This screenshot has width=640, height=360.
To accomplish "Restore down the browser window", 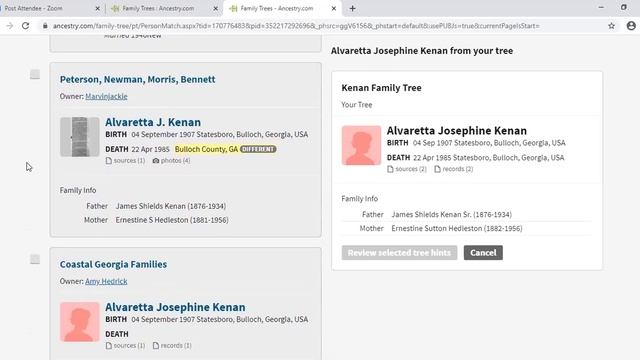I will pos(624,7).
